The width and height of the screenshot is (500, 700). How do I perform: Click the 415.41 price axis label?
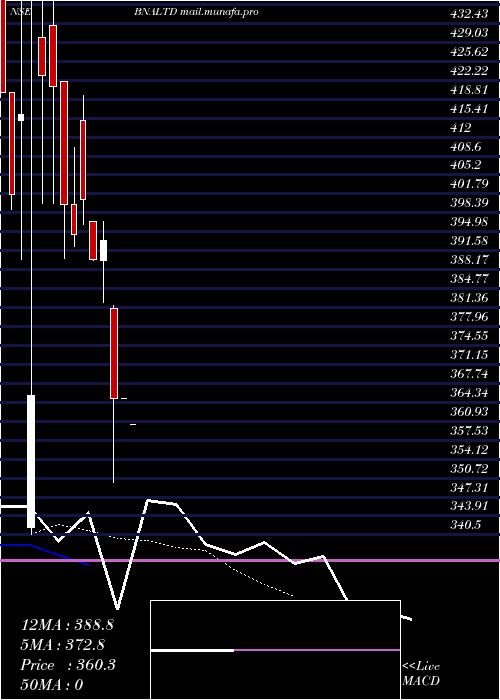(469, 108)
